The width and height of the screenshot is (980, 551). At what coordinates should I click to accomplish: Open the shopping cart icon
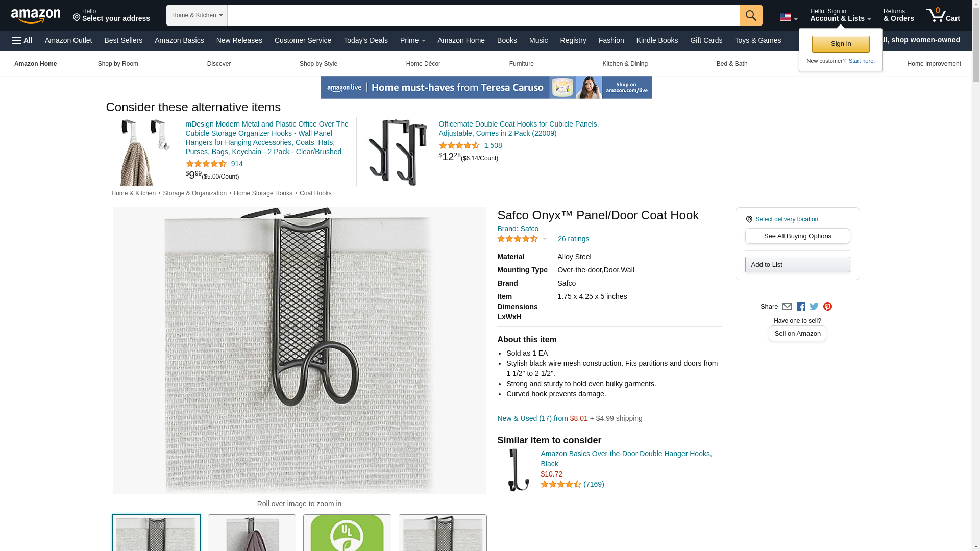click(943, 15)
